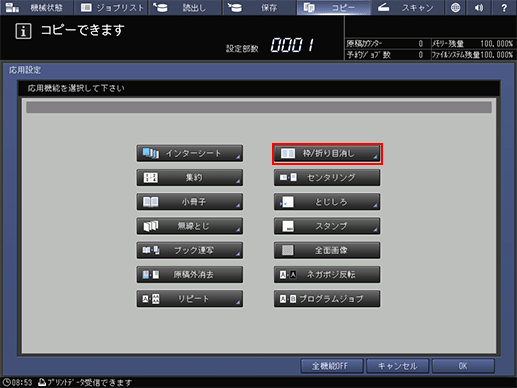Click the 設定部数 0001 copy count
This screenshot has width=517, height=388.
[x=292, y=45]
